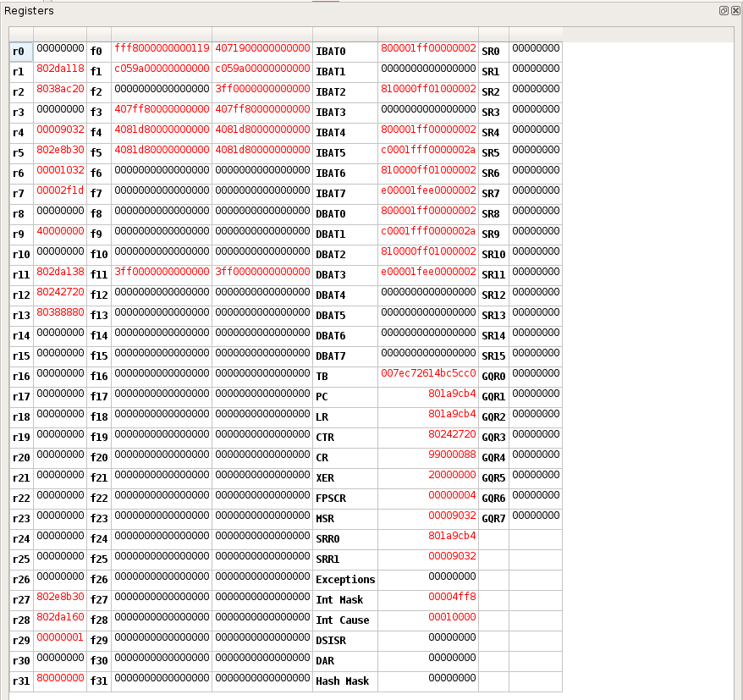Screen dimensions: 743x700
Task: Select the SR0 value 00000000
Action: tap(536, 48)
